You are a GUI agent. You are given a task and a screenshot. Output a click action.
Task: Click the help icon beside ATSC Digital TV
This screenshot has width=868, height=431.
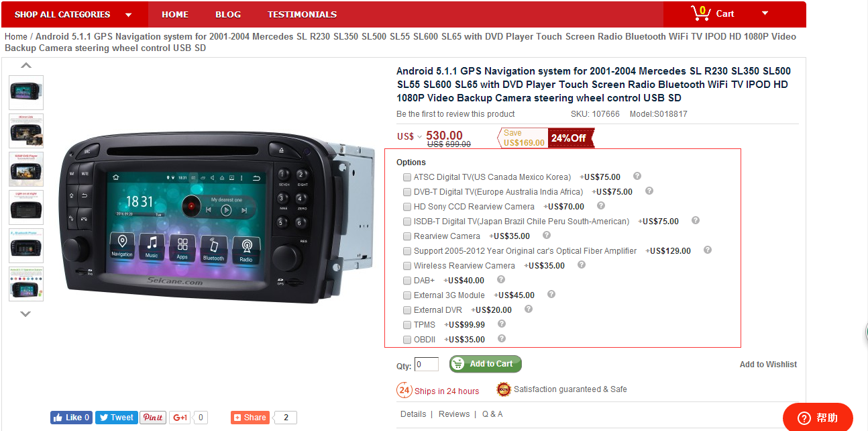(x=637, y=177)
